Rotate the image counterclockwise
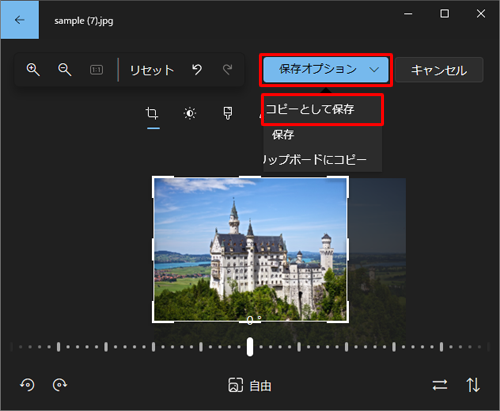Image resolution: width=500 pixels, height=411 pixels. [x=27, y=385]
